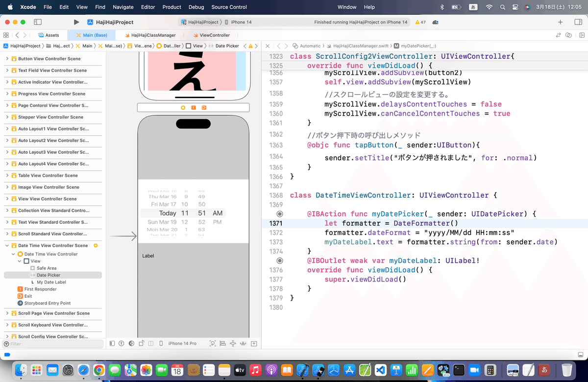Change the canvas orientation icon

coord(141,343)
